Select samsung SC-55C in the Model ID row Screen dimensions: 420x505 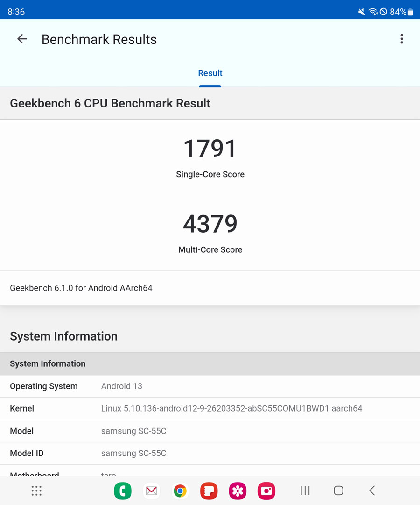click(133, 453)
